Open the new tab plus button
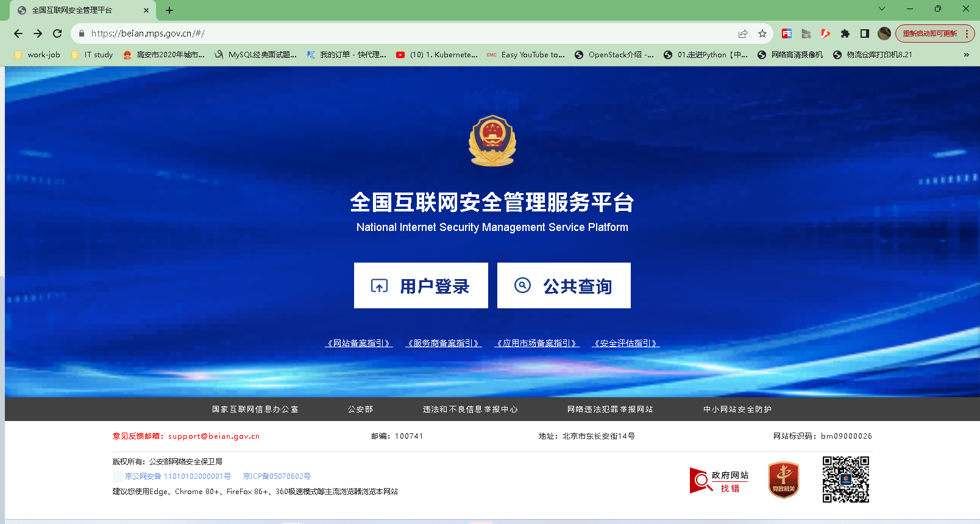Image resolution: width=980 pixels, height=524 pixels. (x=169, y=10)
